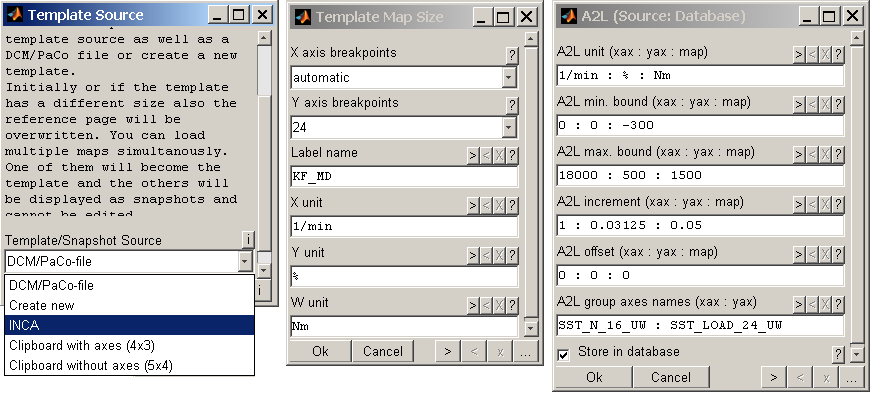Viewport: 872px width, 398px height.
Task: Click the '>' button beside A2L increment
Action: pos(799,205)
